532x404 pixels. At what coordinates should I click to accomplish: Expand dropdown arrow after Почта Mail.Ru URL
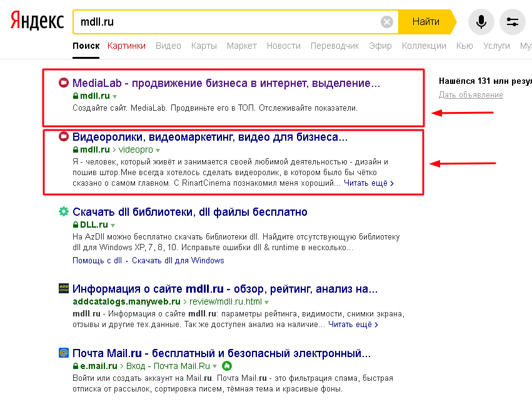point(215,366)
